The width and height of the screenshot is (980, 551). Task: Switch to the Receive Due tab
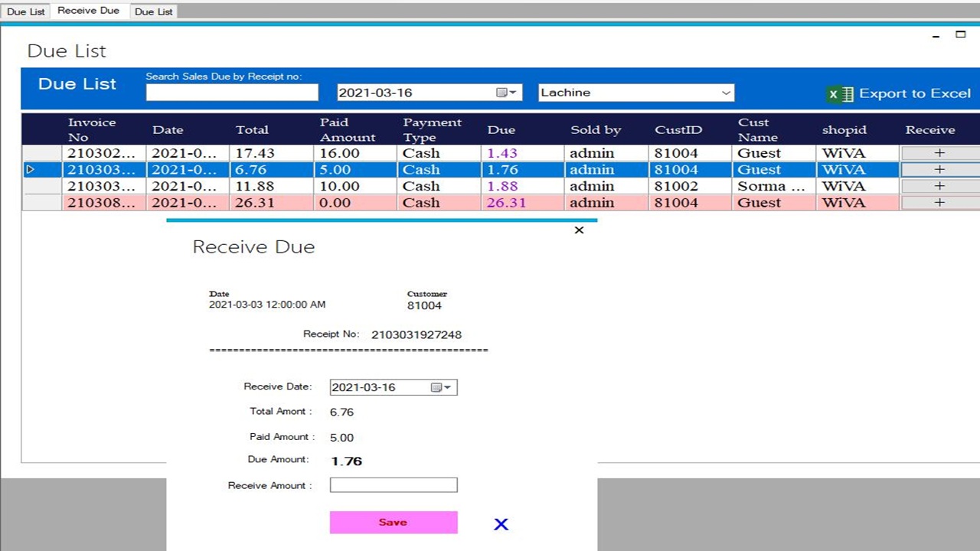89,11
